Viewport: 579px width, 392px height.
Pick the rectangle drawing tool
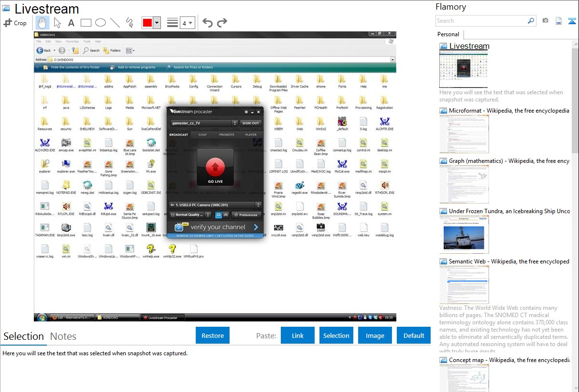click(86, 23)
